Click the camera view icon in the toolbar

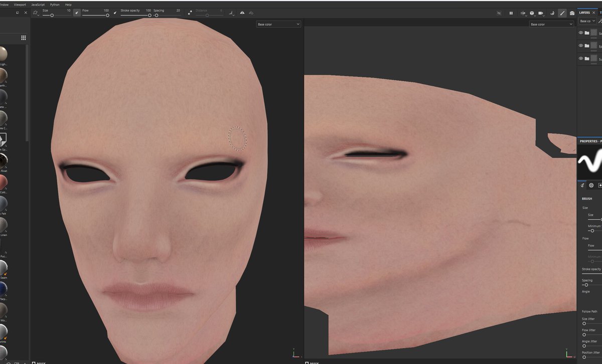(541, 13)
